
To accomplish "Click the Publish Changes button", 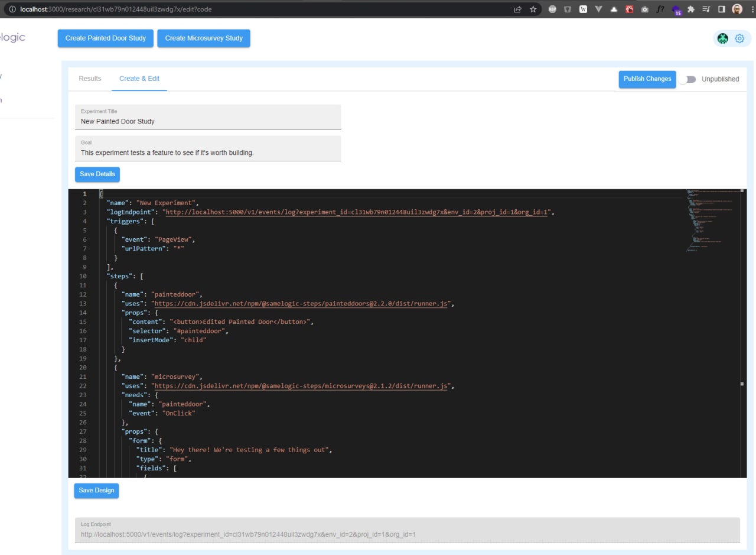I will (647, 79).
